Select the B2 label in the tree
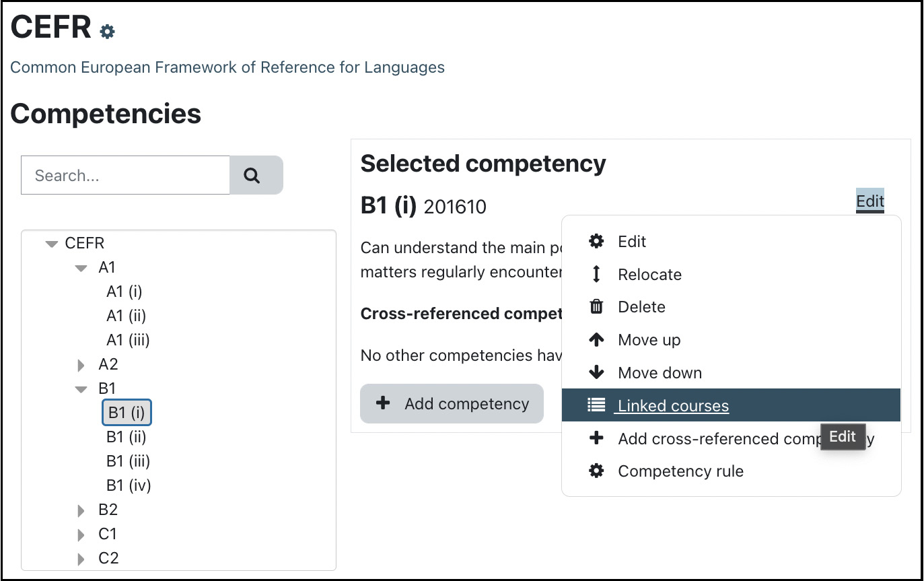The height and width of the screenshot is (581, 924). click(x=108, y=510)
